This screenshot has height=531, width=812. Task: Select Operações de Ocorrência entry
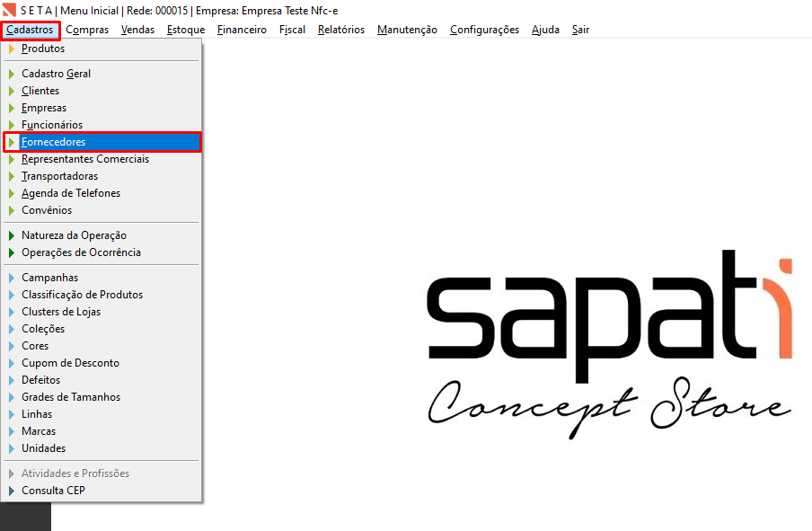pos(101,252)
